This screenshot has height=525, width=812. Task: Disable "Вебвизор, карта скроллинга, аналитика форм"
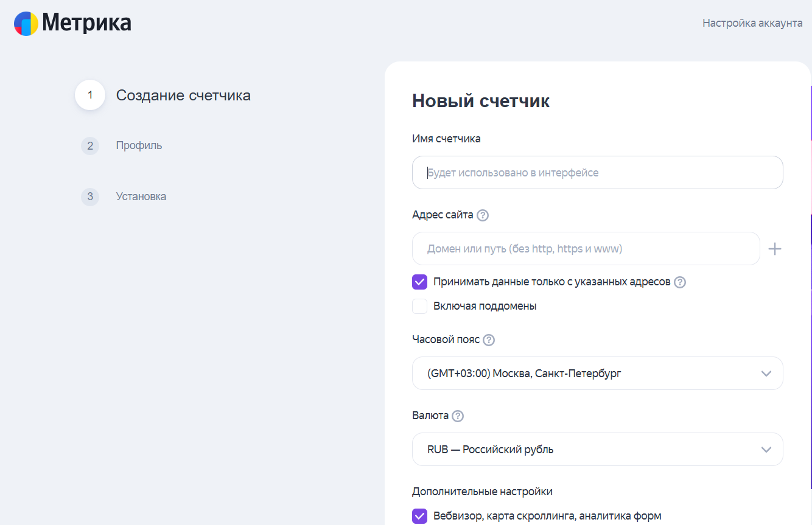coord(419,516)
